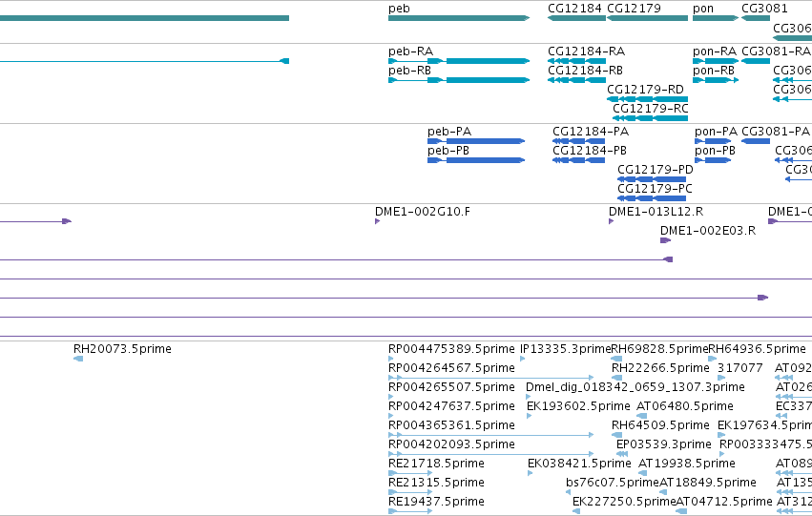Select transcript peb-RA
The height and width of the screenshot is (516, 812).
pyautogui.click(x=459, y=61)
